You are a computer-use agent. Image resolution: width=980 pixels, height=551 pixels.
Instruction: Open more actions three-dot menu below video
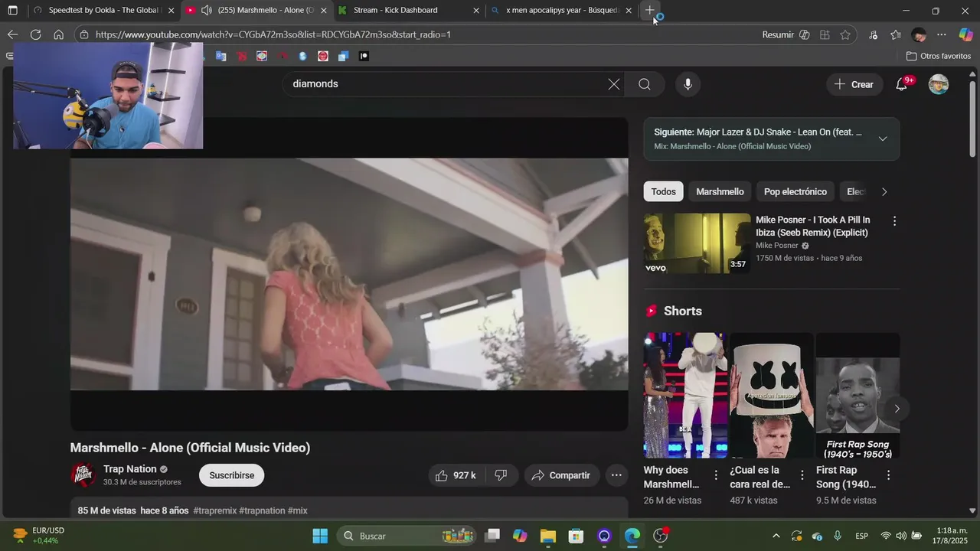616,475
